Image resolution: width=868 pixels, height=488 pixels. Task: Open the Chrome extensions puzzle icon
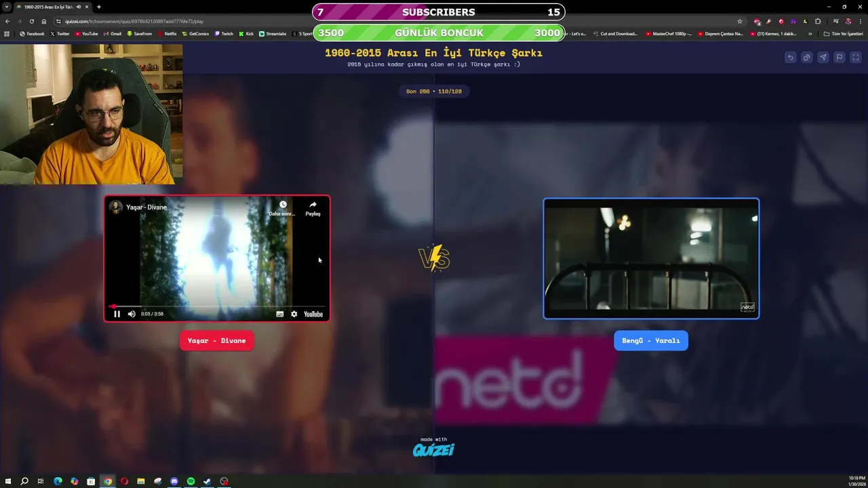[x=818, y=21]
